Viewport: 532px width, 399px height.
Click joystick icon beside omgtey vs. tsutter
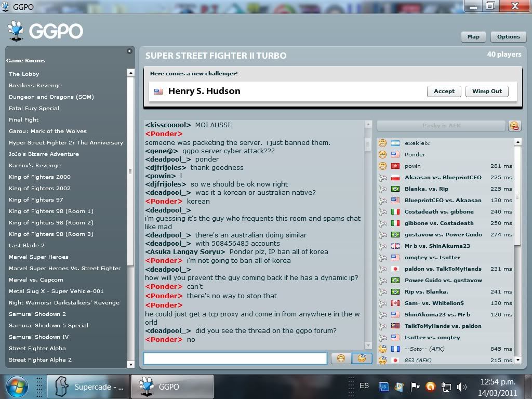pyautogui.click(x=383, y=258)
